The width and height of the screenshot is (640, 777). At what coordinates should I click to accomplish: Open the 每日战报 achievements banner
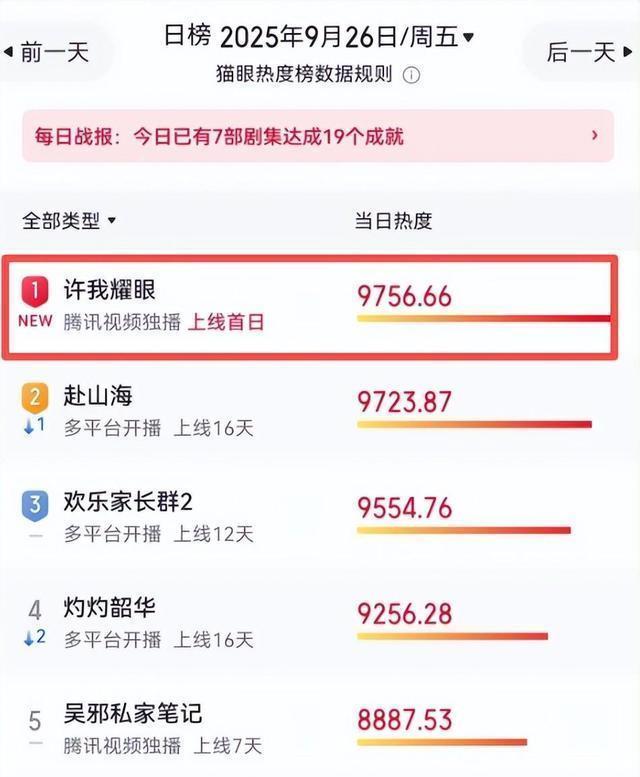pyautogui.click(x=318, y=136)
